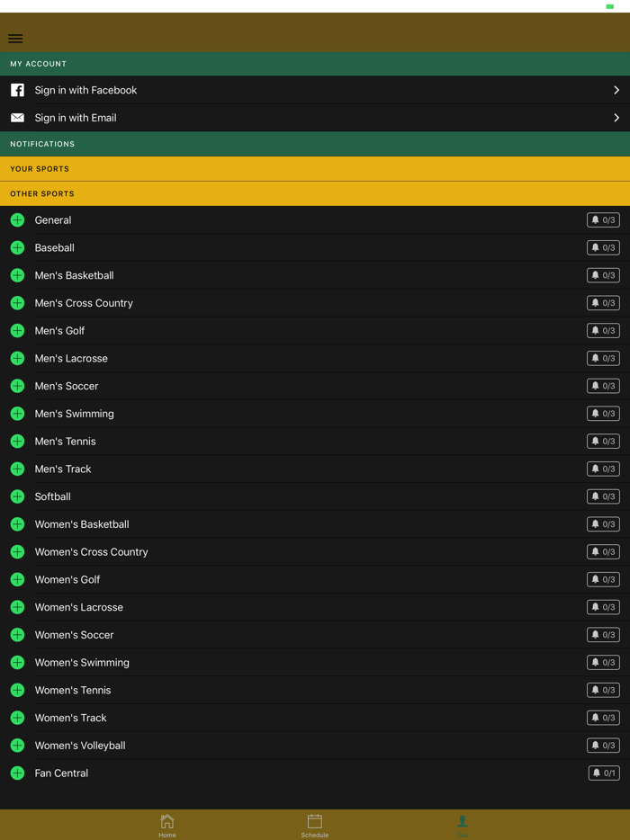
Task: Select the Softball row label
Action: [52, 496]
